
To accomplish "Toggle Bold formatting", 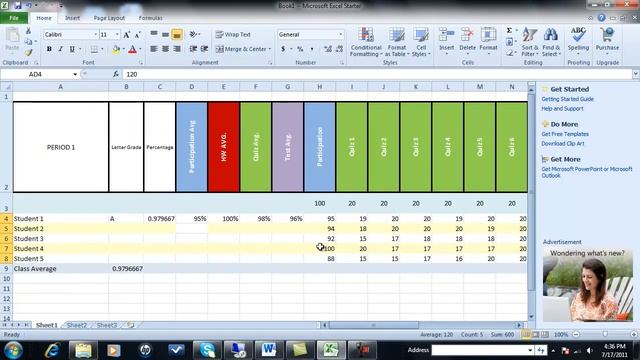I will [49, 49].
